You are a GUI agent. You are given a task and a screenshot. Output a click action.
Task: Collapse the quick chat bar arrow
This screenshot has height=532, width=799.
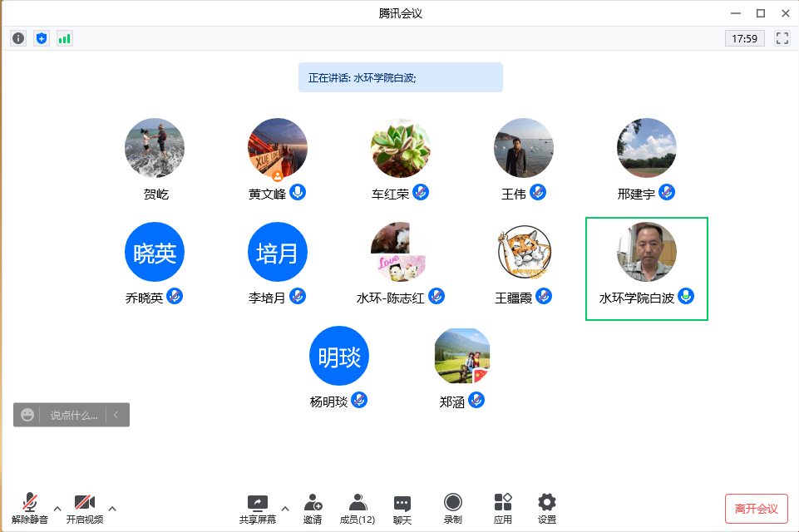click(117, 415)
